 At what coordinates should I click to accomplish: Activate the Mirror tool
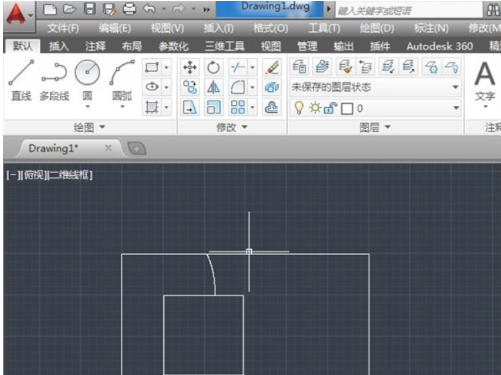point(213,88)
